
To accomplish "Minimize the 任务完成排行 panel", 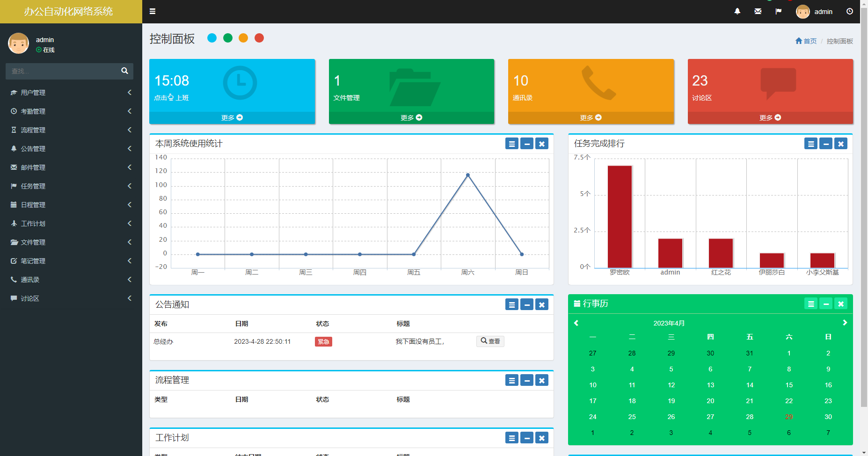I will click(x=826, y=144).
